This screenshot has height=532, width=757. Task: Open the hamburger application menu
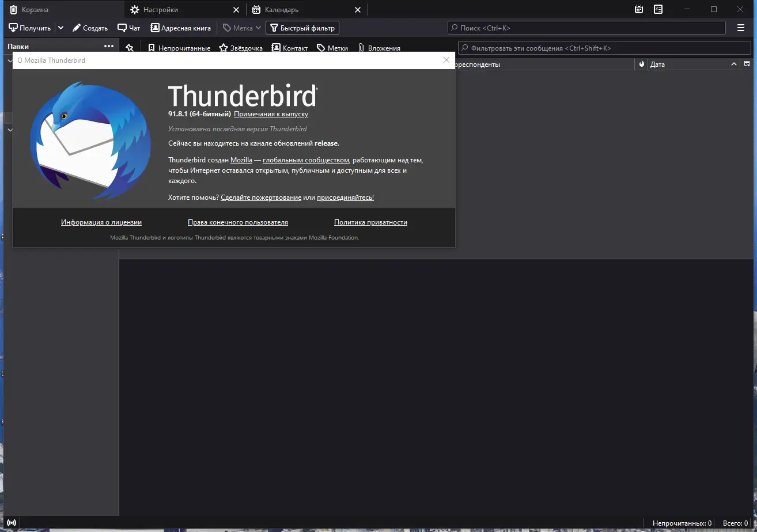[x=741, y=28]
